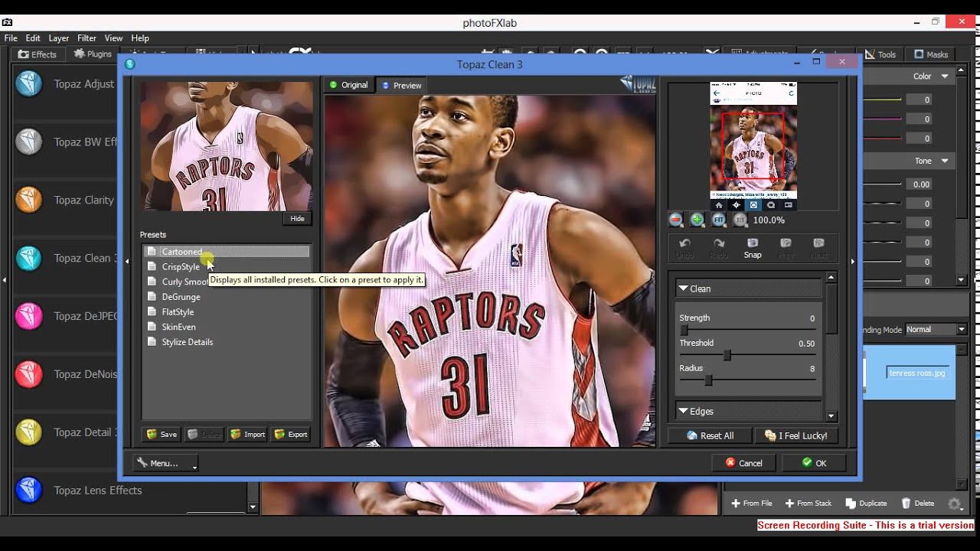This screenshot has width=980, height=551.
Task: Click the Undo arrow in Topaz Clean
Action: point(684,248)
